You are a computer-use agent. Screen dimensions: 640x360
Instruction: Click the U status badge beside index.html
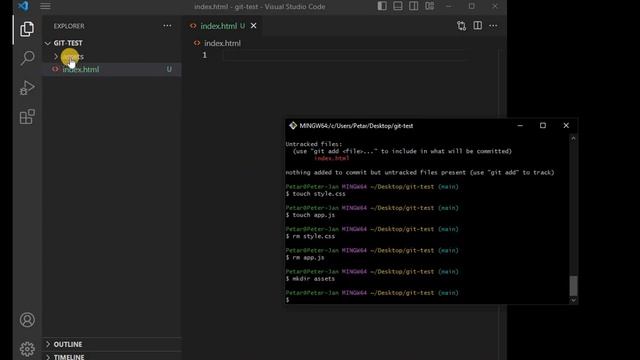coord(169,69)
